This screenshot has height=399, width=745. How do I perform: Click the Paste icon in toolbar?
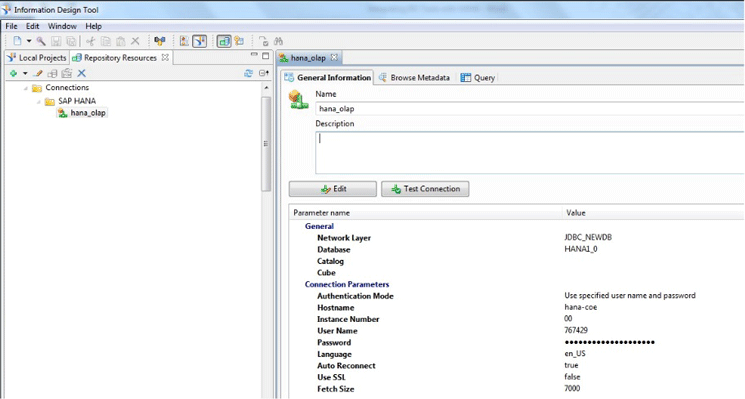pyautogui.click(x=121, y=41)
